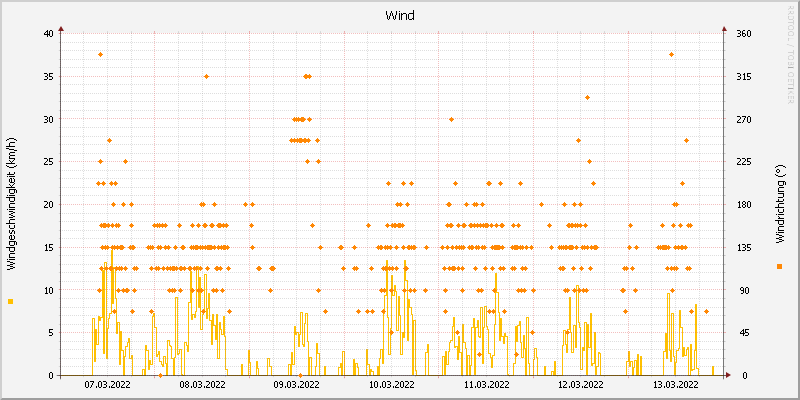Click the chart title 'Wind'
Viewport: 800px width, 400px height.
coord(399,16)
